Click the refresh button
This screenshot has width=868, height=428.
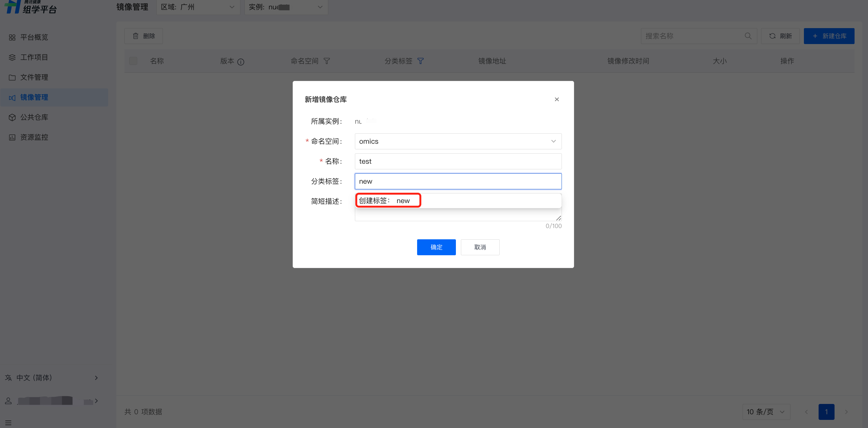(780, 36)
